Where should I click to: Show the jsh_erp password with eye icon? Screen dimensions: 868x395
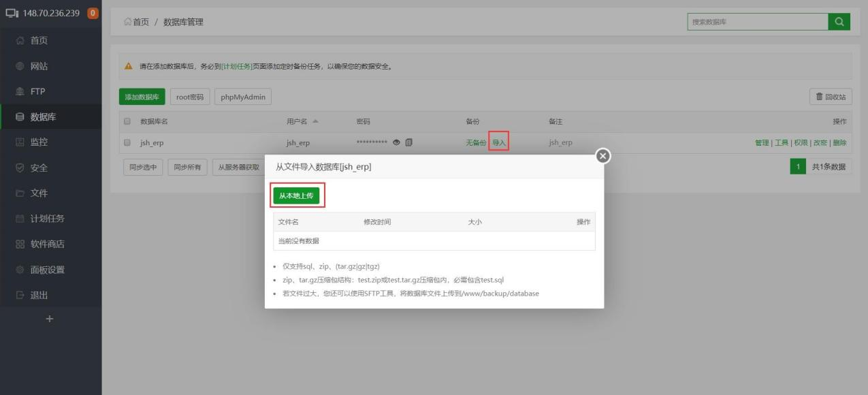pyautogui.click(x=396, y=142)
